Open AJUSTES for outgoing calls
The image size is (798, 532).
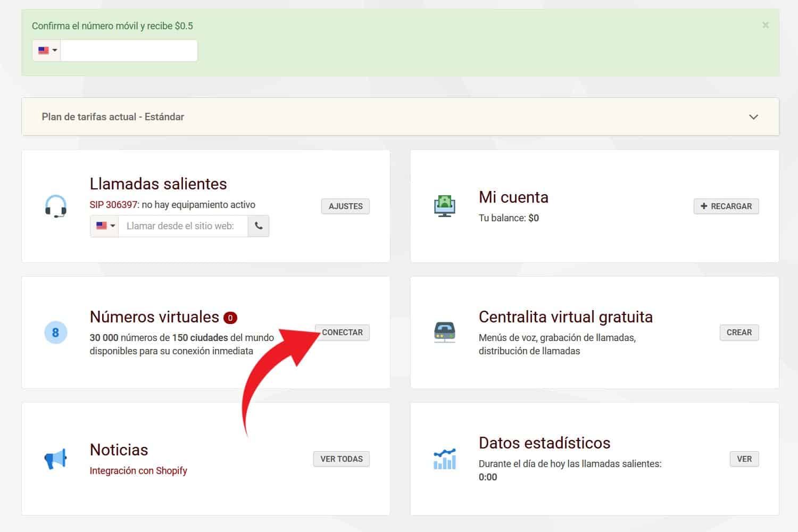click(x=345, y=206)
